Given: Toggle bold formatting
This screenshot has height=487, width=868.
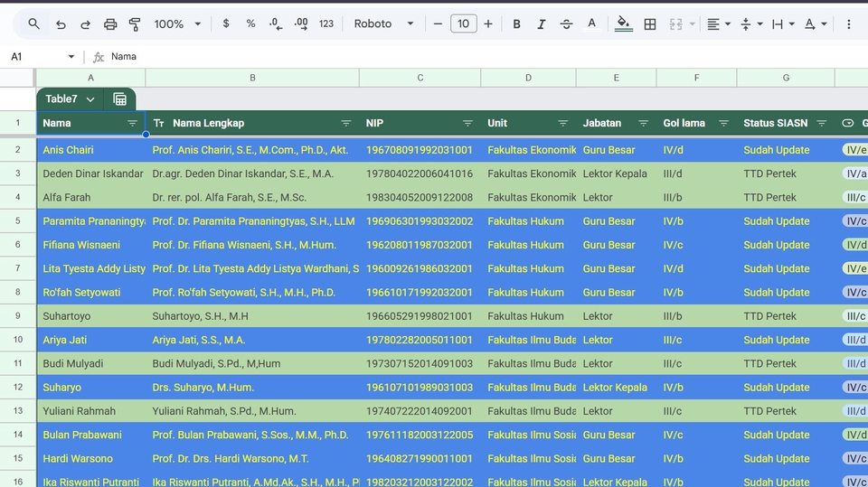Looking at the screenshot, I should point(516,23).
